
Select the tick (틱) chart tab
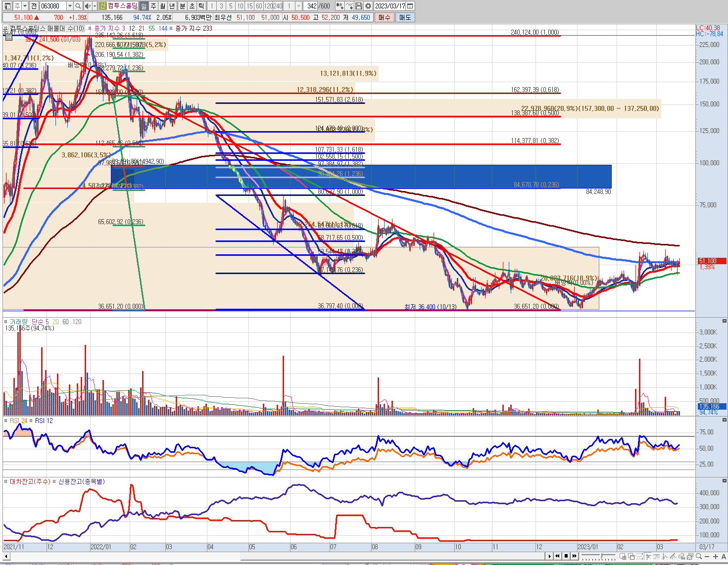[x=201, y=6]
